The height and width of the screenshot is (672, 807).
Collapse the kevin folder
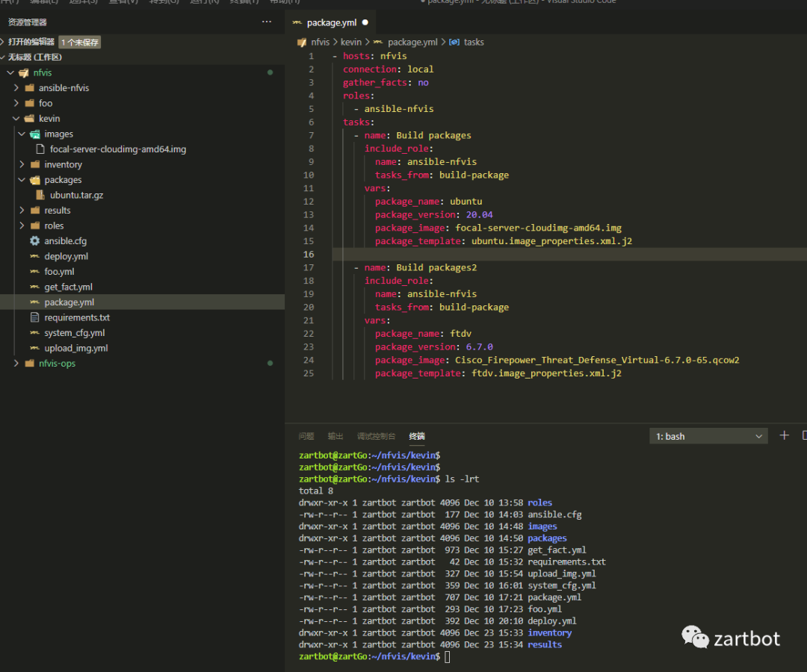click(16, 119)
